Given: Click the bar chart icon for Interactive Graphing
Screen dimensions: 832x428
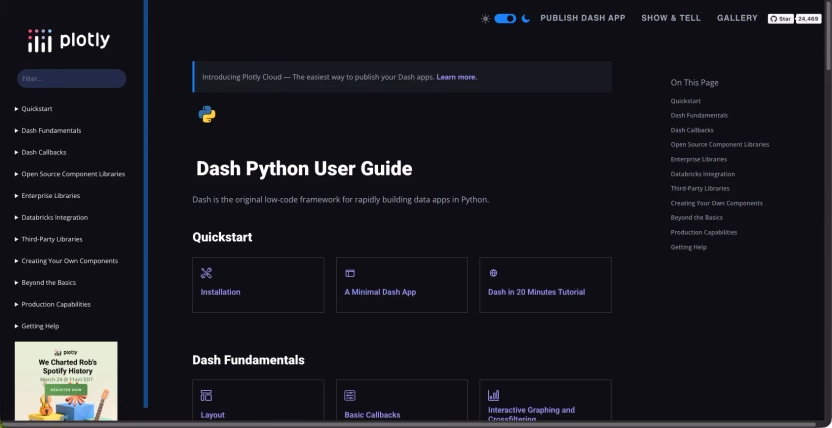Looking at the screenshot, I should click(x=493, y=395).
